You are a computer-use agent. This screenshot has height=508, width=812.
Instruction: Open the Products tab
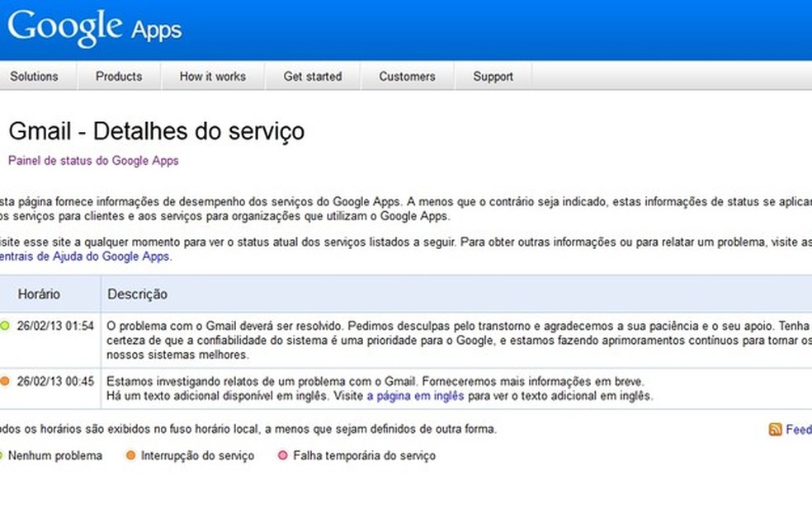(x=119, y=76)
